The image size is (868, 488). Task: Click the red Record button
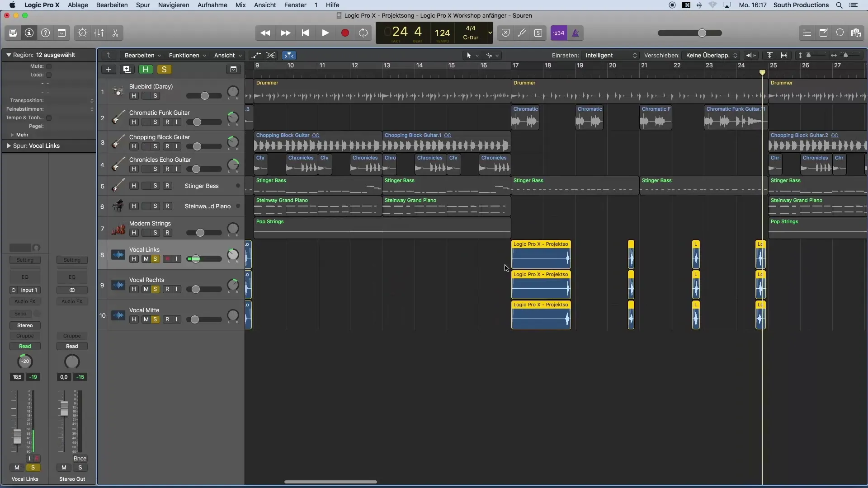click(x=345, y=33)
